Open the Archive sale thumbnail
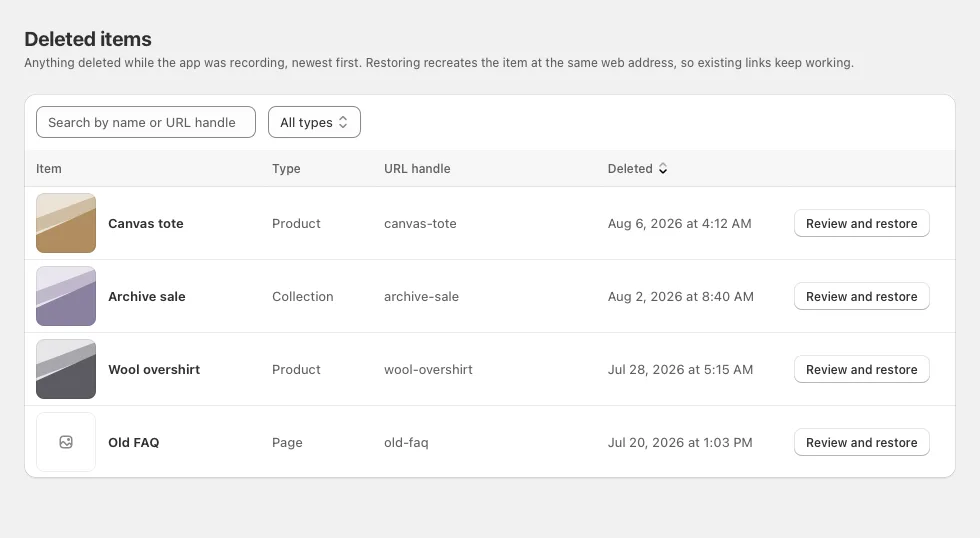This screenshot has height=538, width=980. 66,296
